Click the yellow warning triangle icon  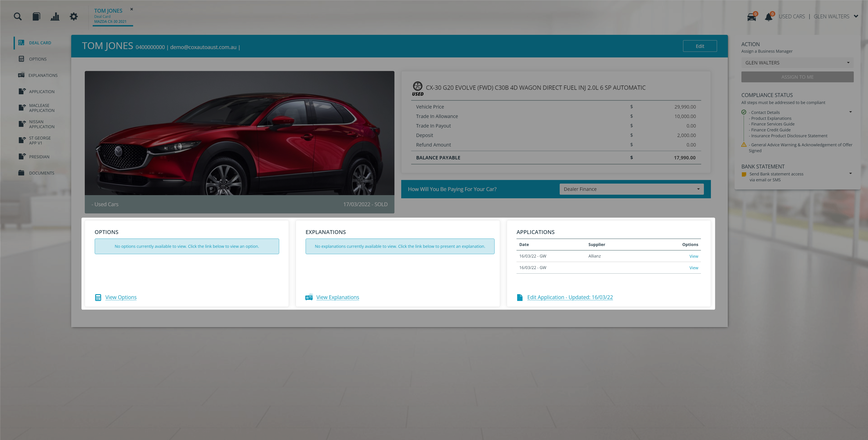(x=744, y=145)
